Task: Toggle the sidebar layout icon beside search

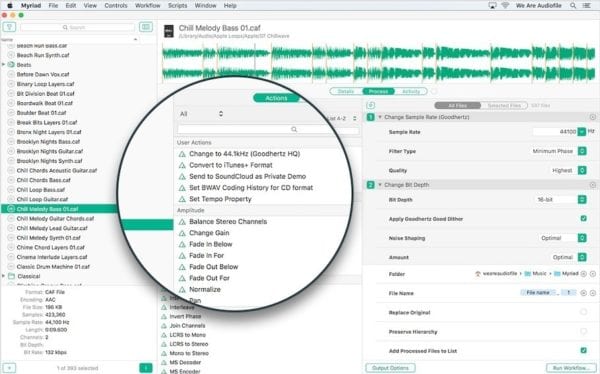Action: tap(146, 27)
